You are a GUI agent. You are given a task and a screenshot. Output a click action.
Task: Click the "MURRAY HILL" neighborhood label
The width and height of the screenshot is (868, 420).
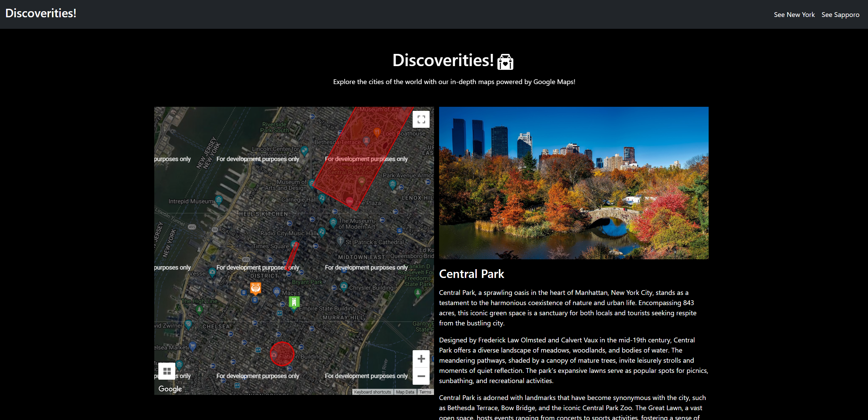[343, 318]
